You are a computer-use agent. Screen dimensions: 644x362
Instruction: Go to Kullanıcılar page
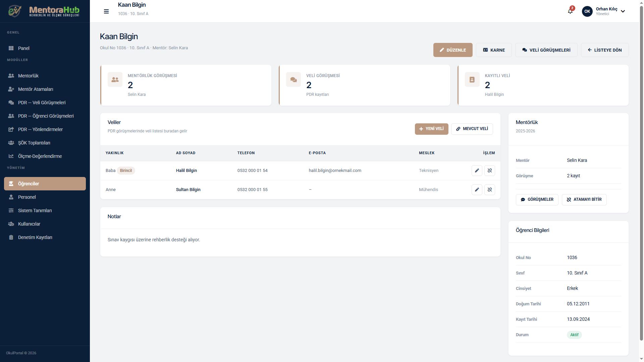click(45, 224)
